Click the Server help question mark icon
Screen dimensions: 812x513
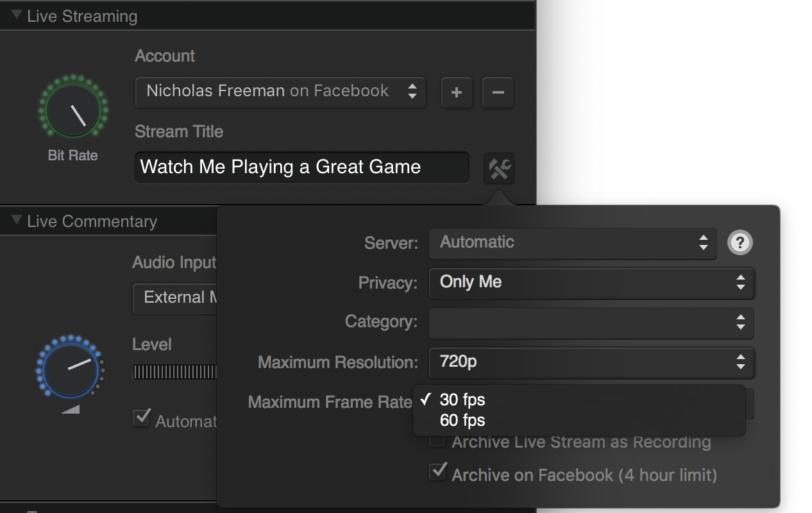(740, 242)
